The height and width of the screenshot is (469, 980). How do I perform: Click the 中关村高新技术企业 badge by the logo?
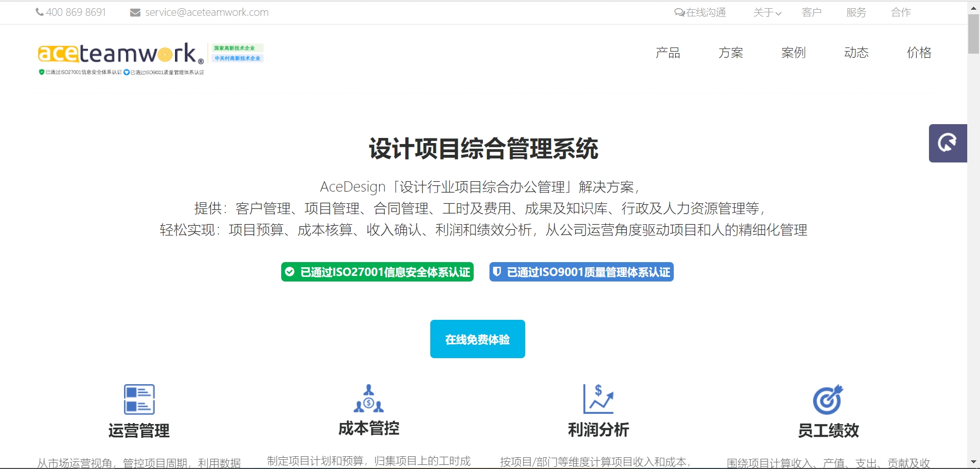point(237,58)
